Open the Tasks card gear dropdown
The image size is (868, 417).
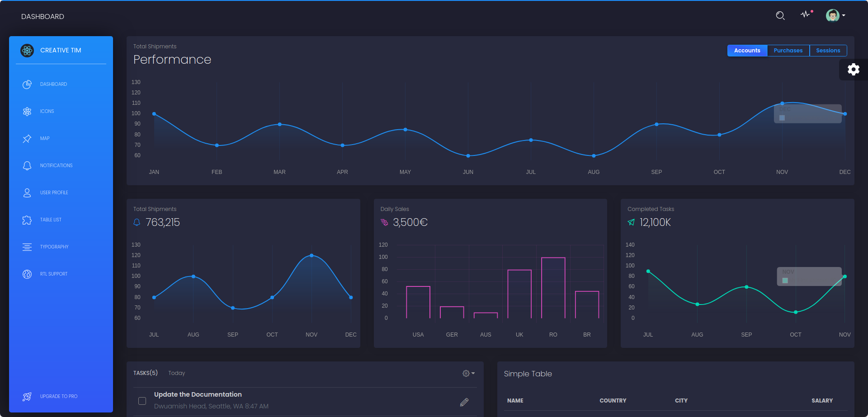[468, 373]
